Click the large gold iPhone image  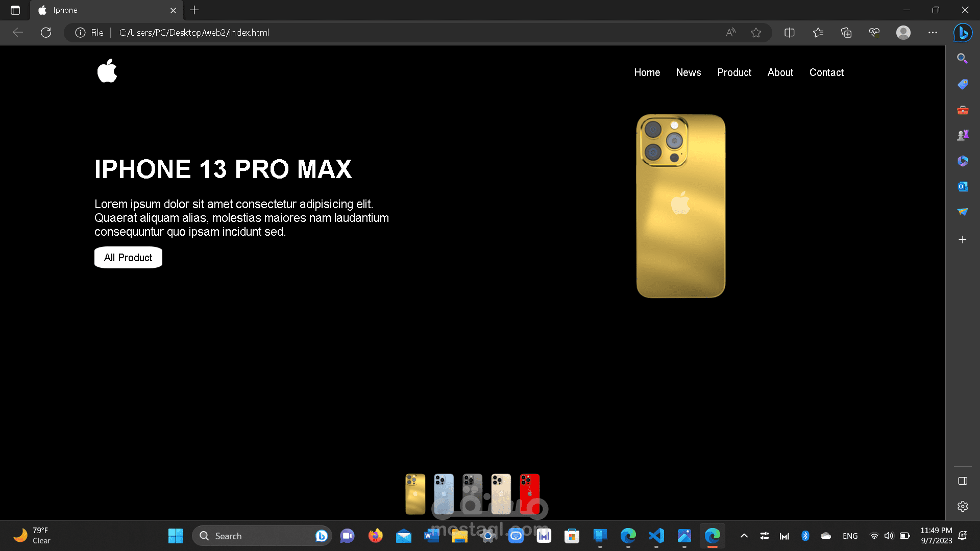click(681, 206)
